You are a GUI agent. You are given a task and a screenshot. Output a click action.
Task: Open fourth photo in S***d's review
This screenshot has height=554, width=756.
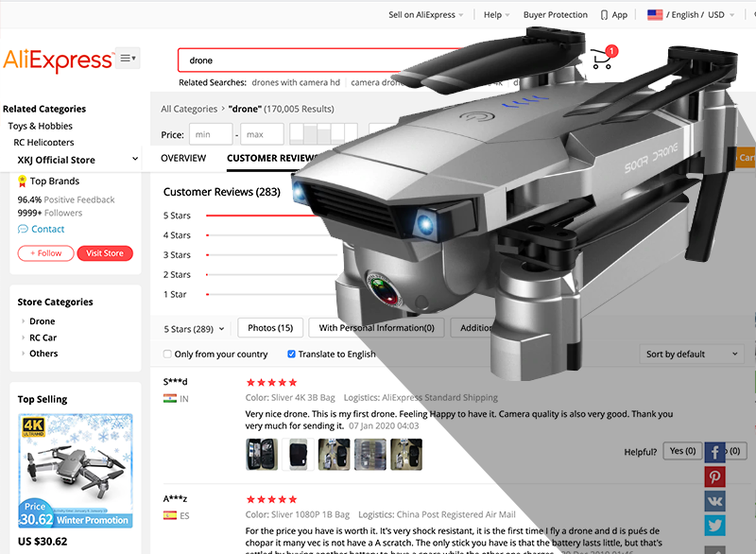[x=370, y=454]
